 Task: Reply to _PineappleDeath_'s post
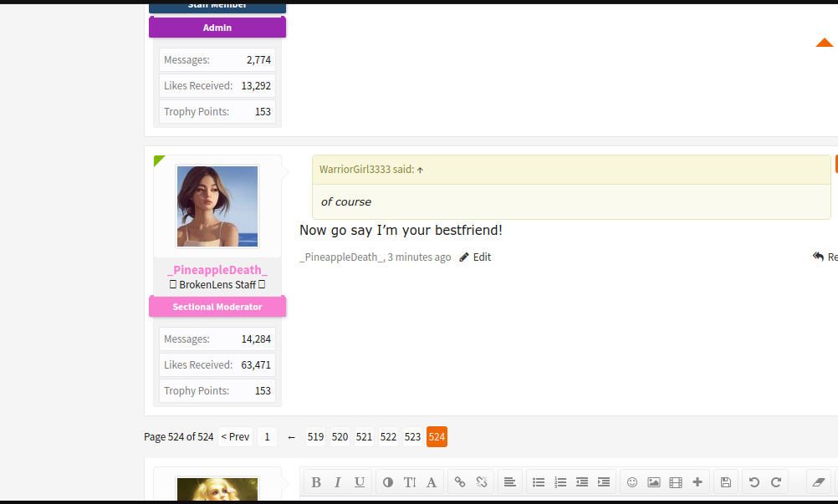(x=825, y=257)
